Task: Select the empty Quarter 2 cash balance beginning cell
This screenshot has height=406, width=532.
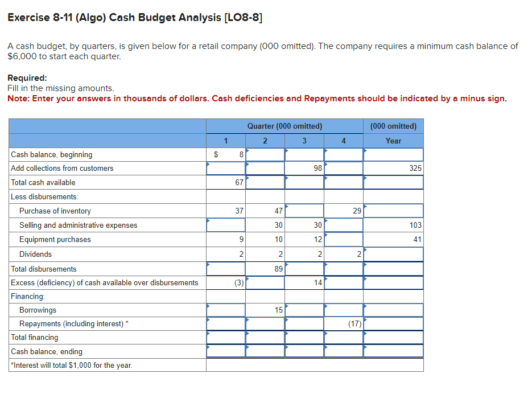Action: 265,154
